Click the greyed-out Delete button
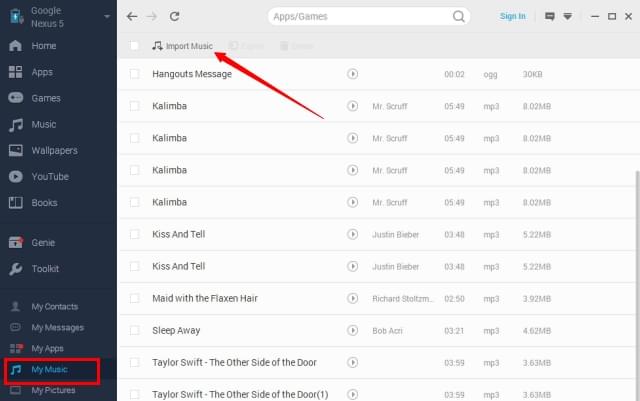The height and width of the screenshot is (401, 640). click(297, 46)
